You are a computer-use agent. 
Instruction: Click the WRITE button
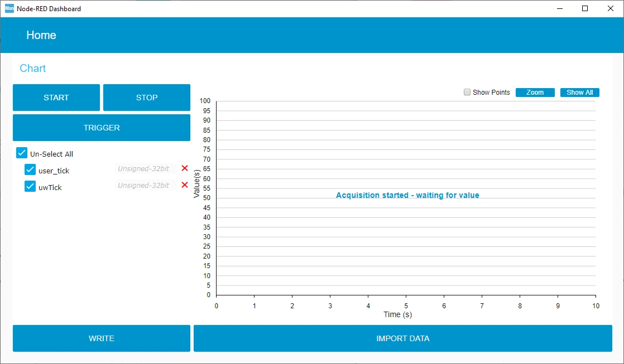point(102,338)
